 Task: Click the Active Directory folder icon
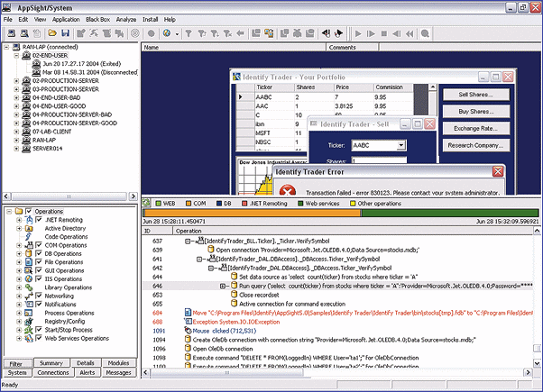pos(29,228)
